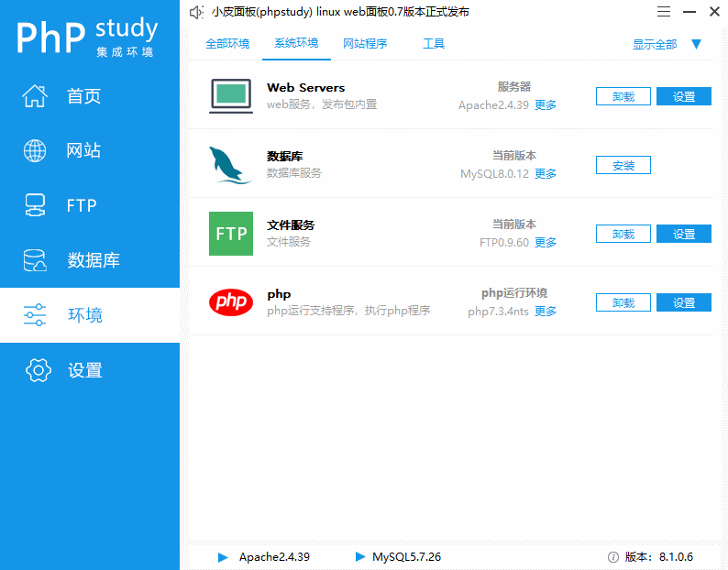728x570 pixels.
Task: Uninstall php with 卸载 button
Action: 623,302
